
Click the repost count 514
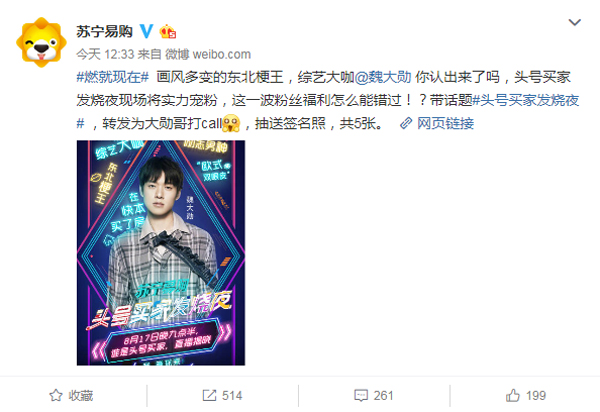[232, 395]
